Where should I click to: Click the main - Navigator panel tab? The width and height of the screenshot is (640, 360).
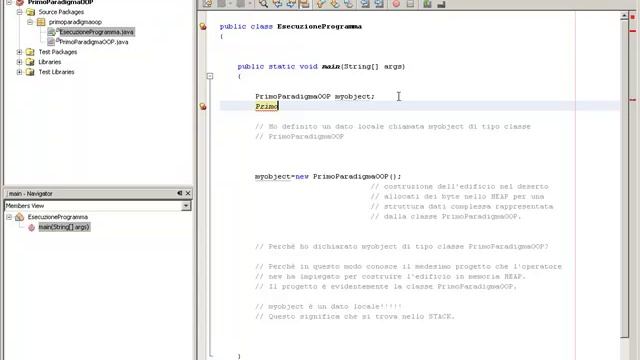click(x=31, y=193)
